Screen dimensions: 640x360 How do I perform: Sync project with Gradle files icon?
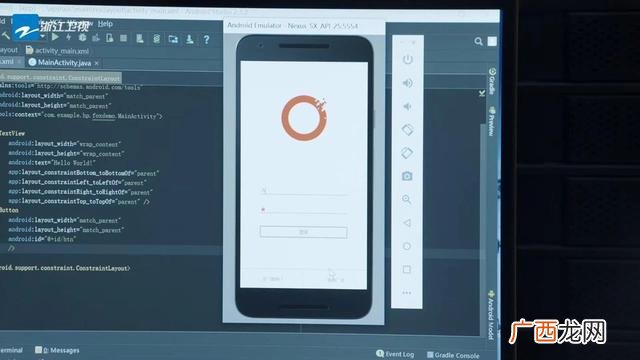point(156,39)
